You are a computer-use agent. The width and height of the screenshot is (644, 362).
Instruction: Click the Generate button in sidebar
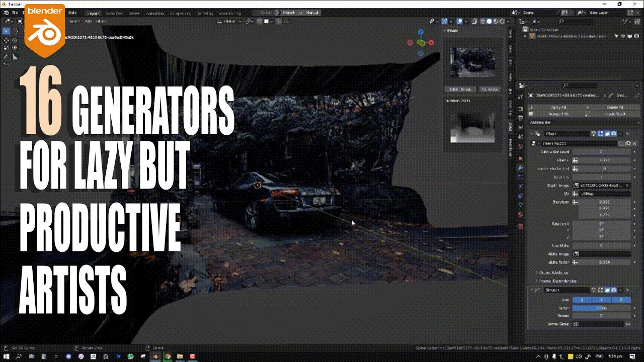coord(490,89)
